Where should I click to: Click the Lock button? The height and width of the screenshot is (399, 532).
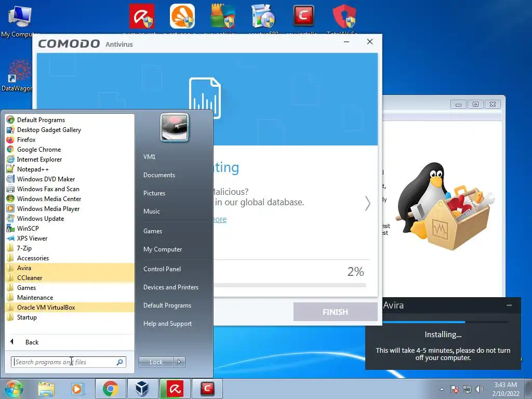click(x=156, y=362)
